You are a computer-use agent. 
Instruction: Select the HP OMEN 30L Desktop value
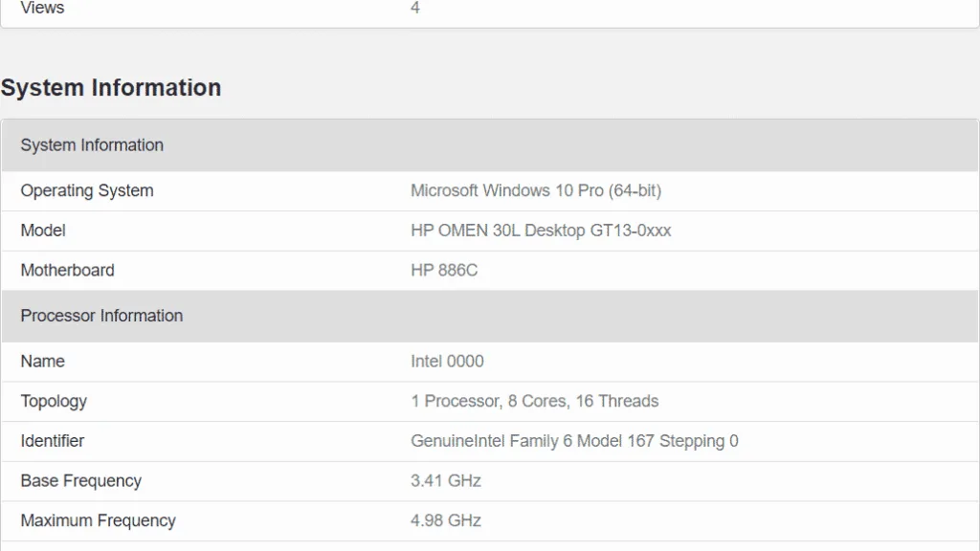click(541, 231)
